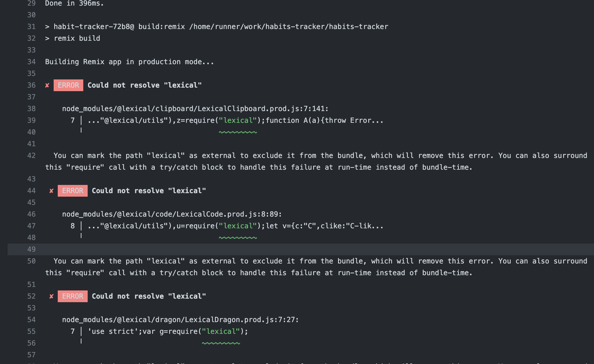
Task: Click the red ERROR badge beside line 52
Action: tap(72, 296)
